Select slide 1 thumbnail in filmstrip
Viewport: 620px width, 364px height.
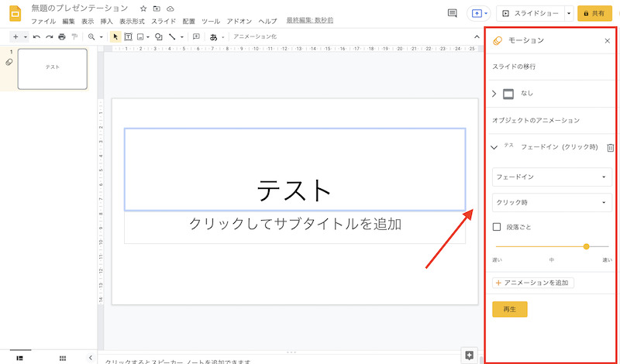tap(53, 69)
